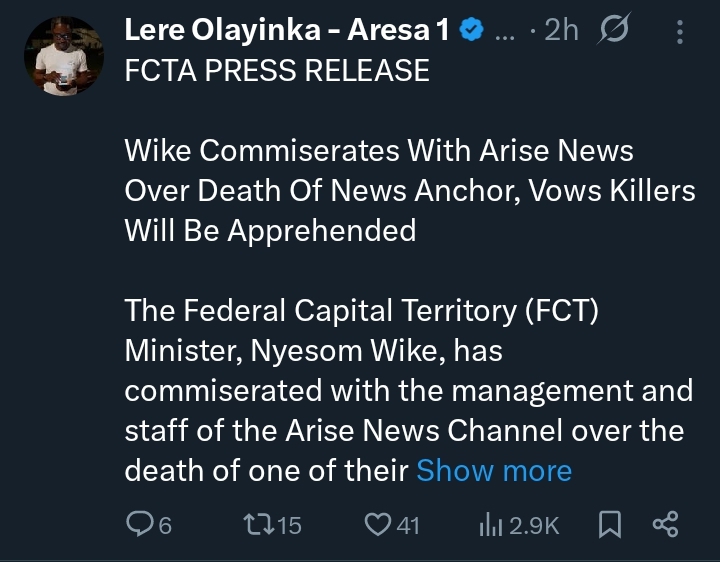This screenshot has width=720, height=562.
Task: Repost the tweet using the retweet icon
Action: (256, 524)
